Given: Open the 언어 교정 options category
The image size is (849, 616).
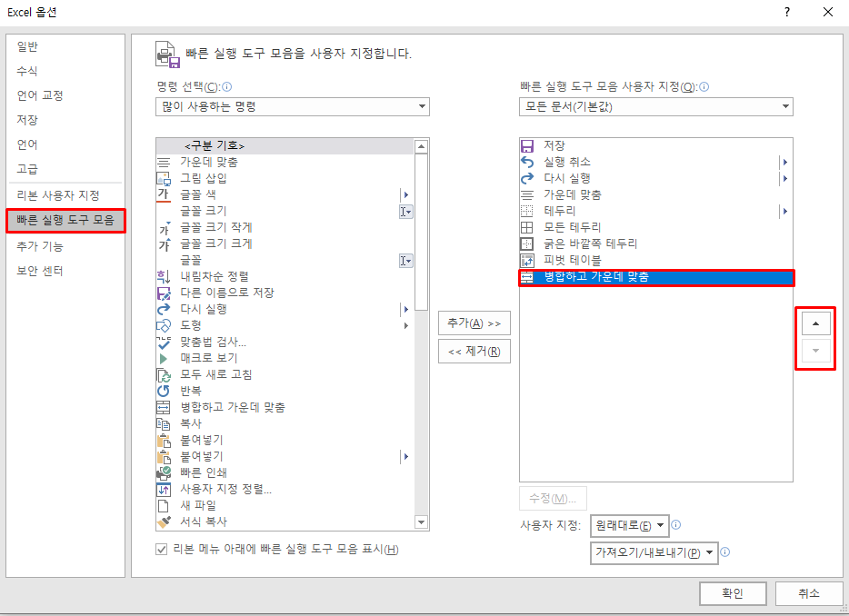Looking at the screenshot, I should click(40, 95).
